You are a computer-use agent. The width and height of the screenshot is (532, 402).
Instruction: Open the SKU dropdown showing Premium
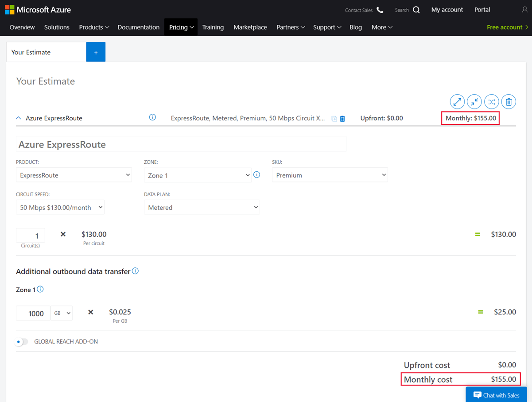(330, 175)
